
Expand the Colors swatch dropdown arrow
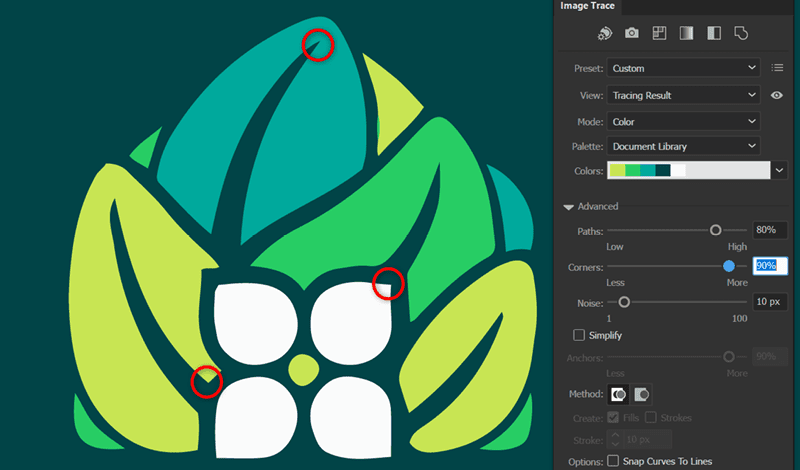[779, 170]
